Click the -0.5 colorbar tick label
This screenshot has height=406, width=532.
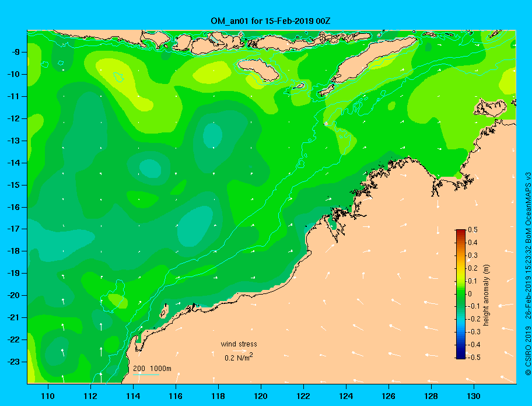(x=474, y=358)
